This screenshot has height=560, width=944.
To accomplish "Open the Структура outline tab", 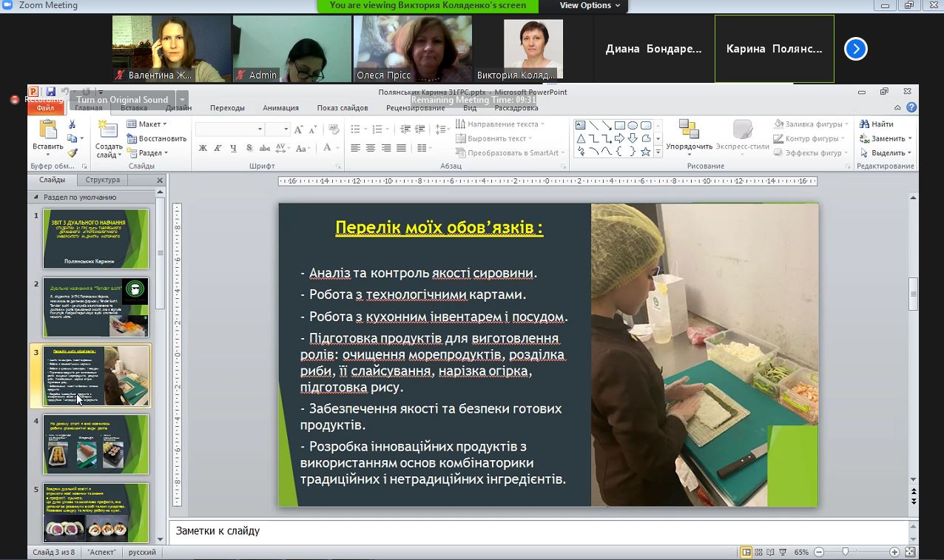I will [x=102, y=180].
